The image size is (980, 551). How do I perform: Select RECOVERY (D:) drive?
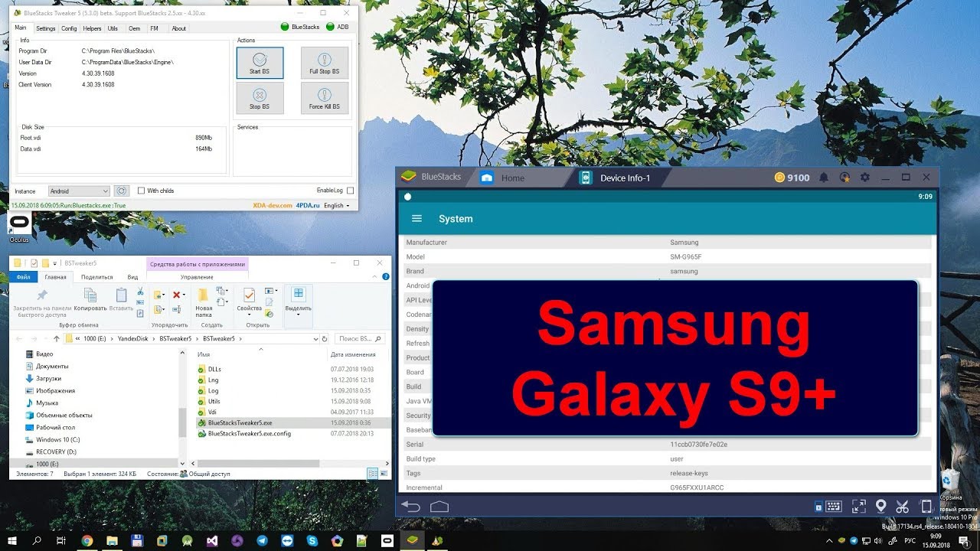[x=55, y=452]
